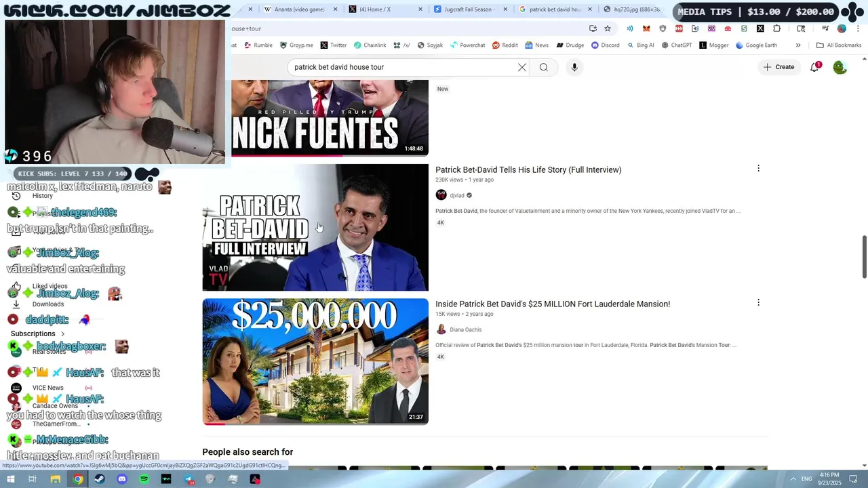Open the Mogger bookmark
The height and width of the screenshot is (488, 868).
(x=713, y=45)
